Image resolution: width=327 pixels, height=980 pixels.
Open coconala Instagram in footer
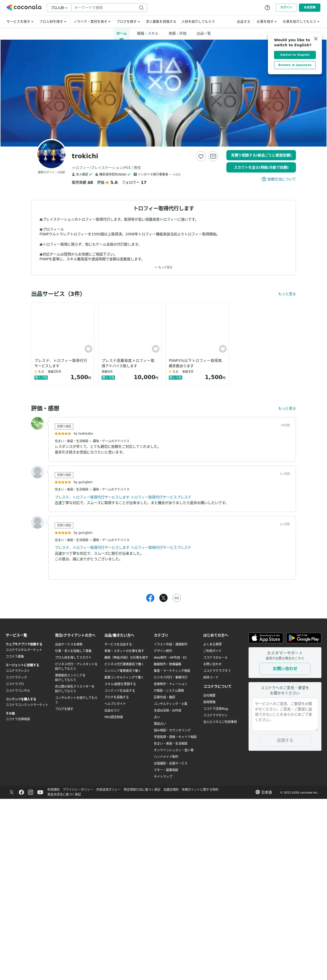31,792
